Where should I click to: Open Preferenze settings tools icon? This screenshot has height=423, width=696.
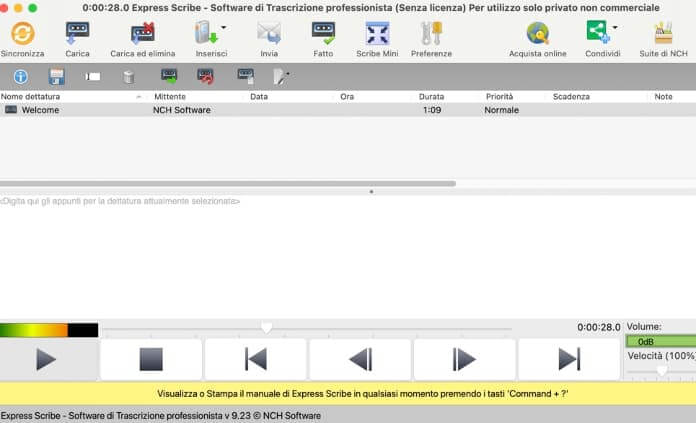tap(431, 33)
